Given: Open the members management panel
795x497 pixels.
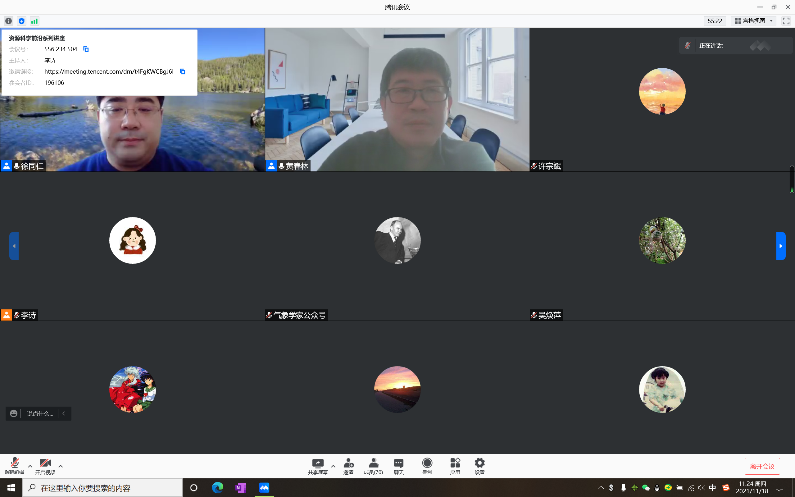Looking at the screenshot, I should tap(373, 465).
